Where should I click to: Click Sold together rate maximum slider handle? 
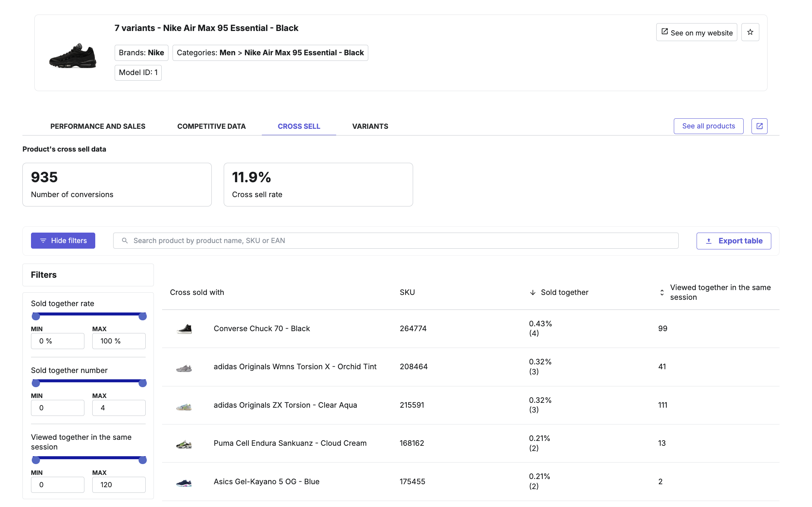click(x=143, y=317)
